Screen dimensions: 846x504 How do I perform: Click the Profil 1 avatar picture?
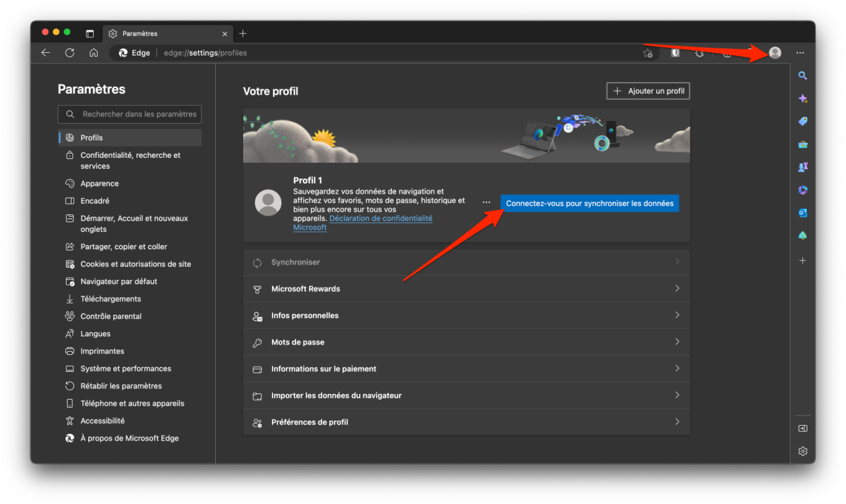pos(268,203)
